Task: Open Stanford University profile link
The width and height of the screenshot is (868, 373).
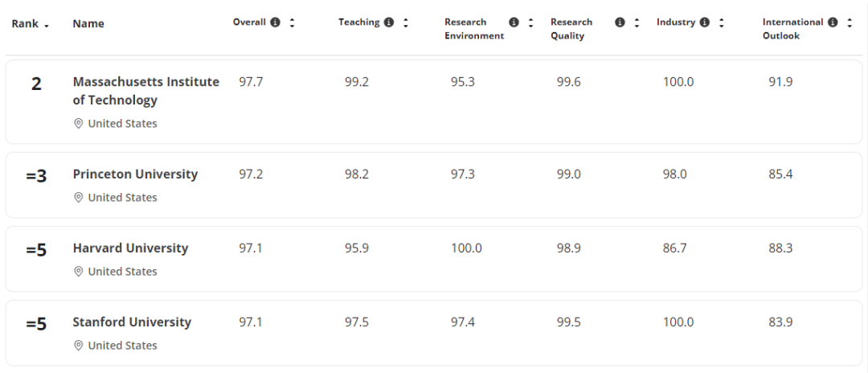Action: pyautogui.click(x=132, y=322)
